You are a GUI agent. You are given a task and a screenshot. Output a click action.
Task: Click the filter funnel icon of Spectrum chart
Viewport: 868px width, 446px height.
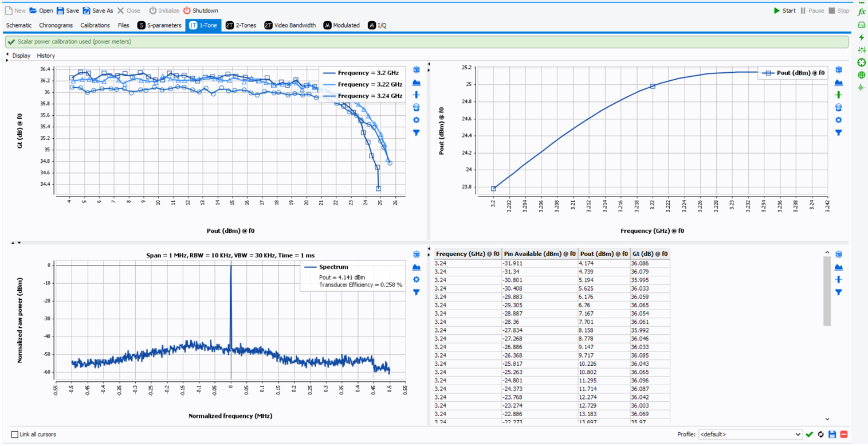click(x=417, y=292)
